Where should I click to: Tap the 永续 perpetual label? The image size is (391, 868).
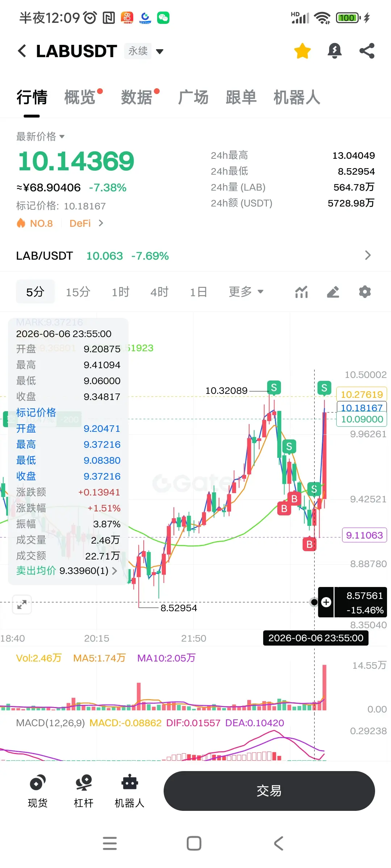click(138, 51)
